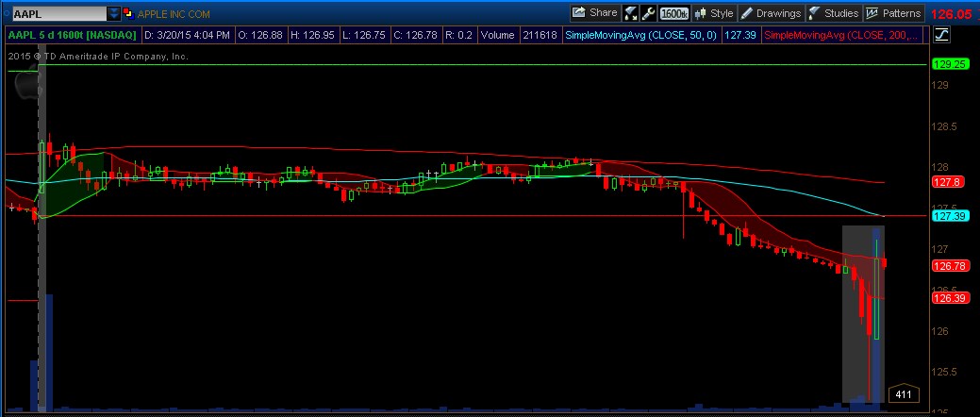Click the close price C: 126.78 cell
This screenshot has height=417, width=980.
click(x=416, y=36)
